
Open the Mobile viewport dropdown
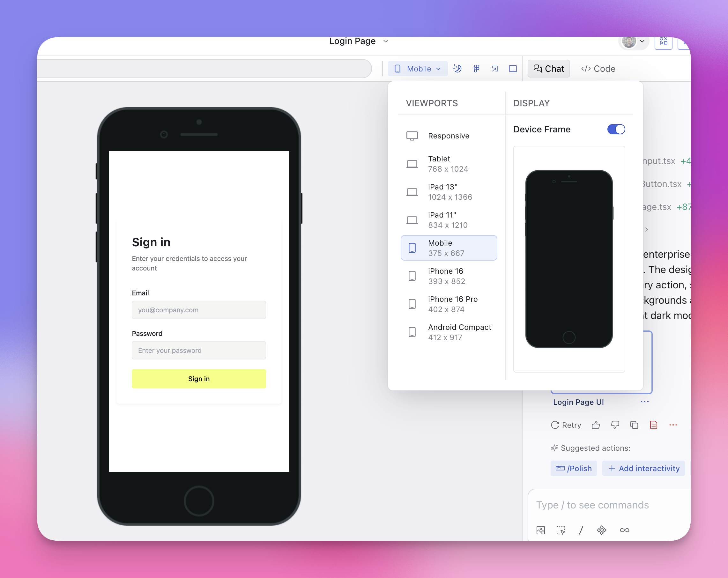pos(418,69)
